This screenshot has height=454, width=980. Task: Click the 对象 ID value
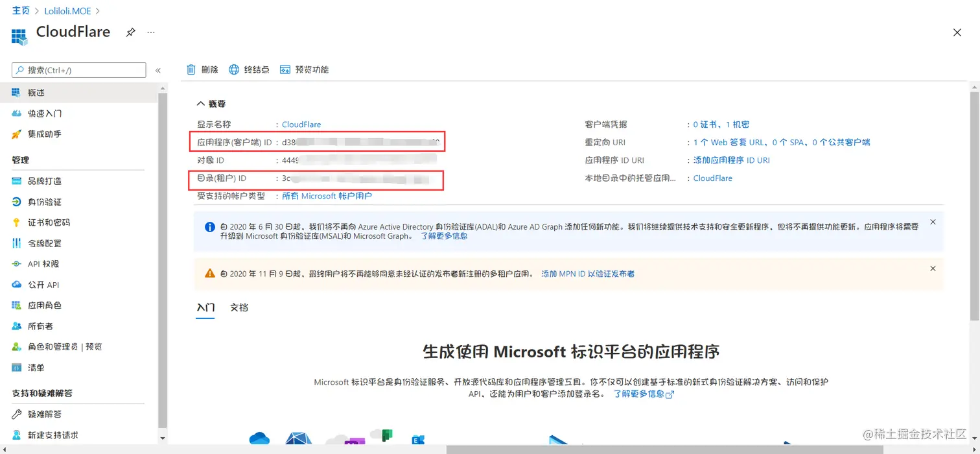coord(358,160)
